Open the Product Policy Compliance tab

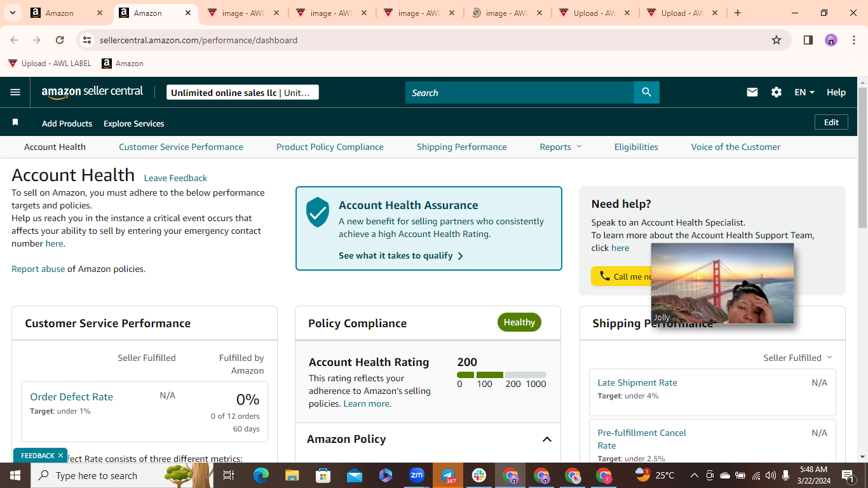330,147
